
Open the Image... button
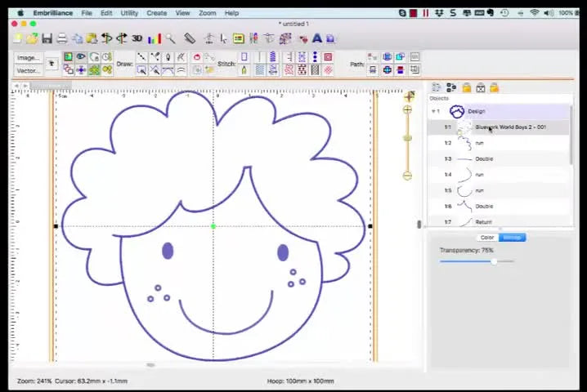tap(28, 58)
